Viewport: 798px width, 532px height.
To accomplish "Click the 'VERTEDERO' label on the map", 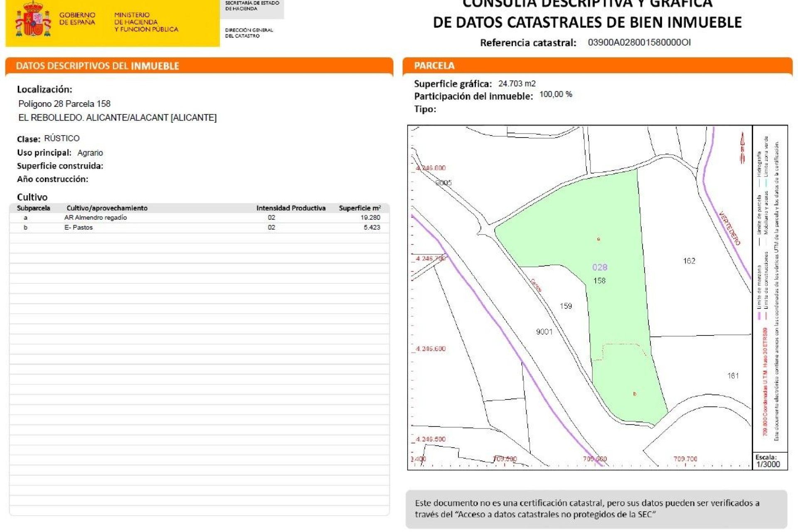I will pyautogui.click(x=730, y=228).
